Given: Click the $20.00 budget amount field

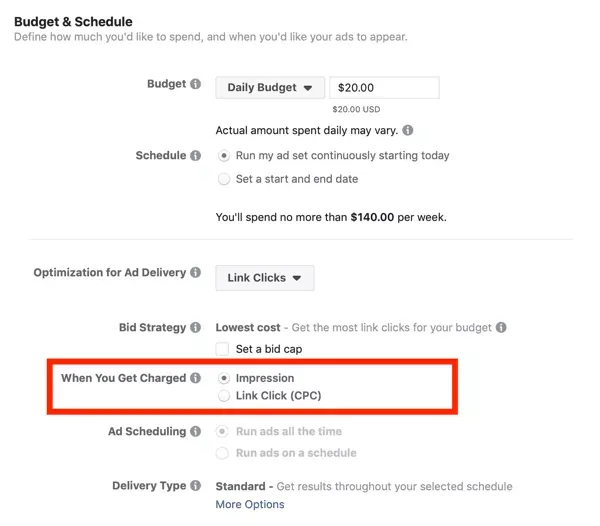Looking at the screenshot, I should [x=385, y=87].
